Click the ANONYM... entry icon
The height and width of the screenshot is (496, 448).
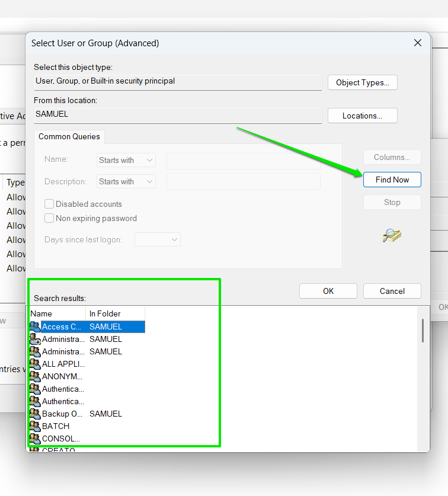click(35, 376)
